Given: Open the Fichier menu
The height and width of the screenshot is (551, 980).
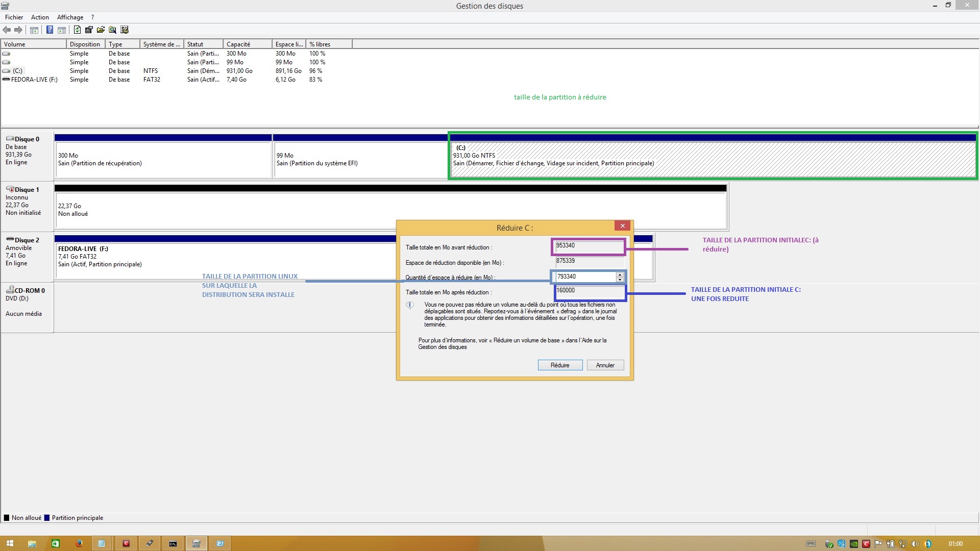Looking at the screenshot, I should 14,17.
